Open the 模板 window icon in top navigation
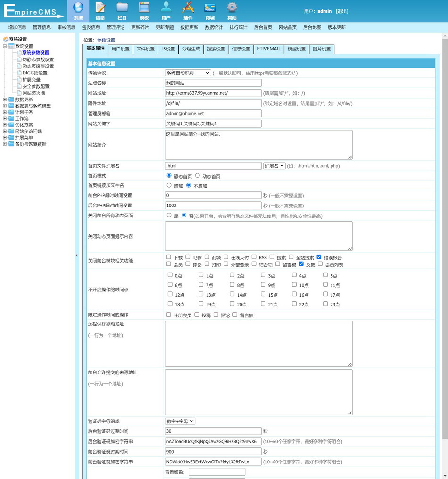Viewport: 448px width, 479px height. [x=144, y=8]
